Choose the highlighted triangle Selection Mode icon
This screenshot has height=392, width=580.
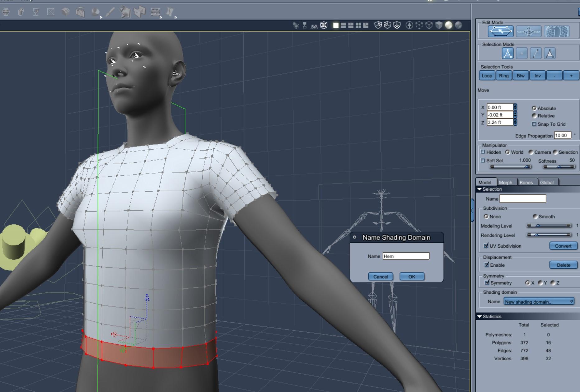pos(507,54)
